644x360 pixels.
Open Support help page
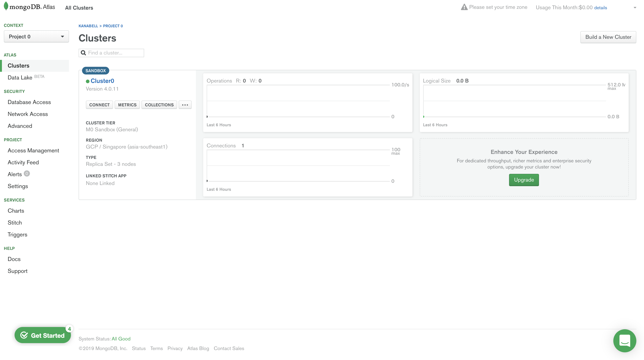[17, 271]
